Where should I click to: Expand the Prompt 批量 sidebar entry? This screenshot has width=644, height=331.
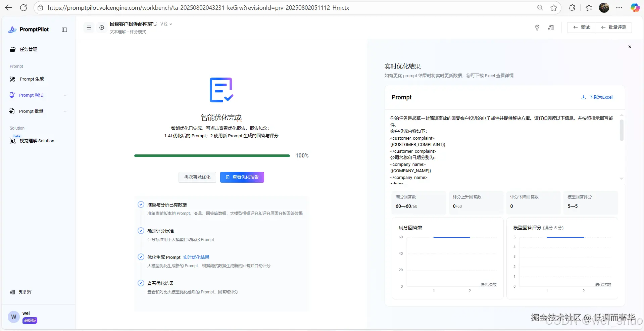tap(65, 111)
